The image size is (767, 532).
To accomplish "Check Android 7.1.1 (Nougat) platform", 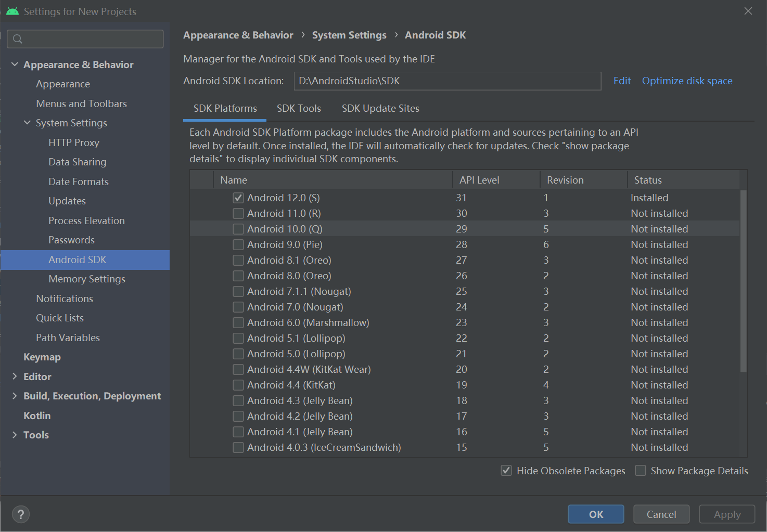I will 238,291.
